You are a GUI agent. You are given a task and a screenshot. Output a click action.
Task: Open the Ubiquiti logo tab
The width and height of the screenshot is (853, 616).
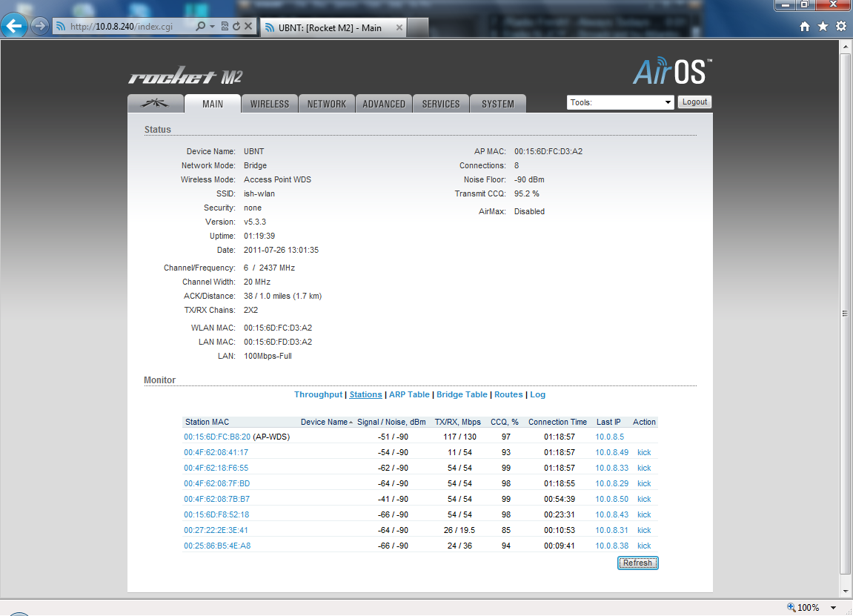(156, 104)
